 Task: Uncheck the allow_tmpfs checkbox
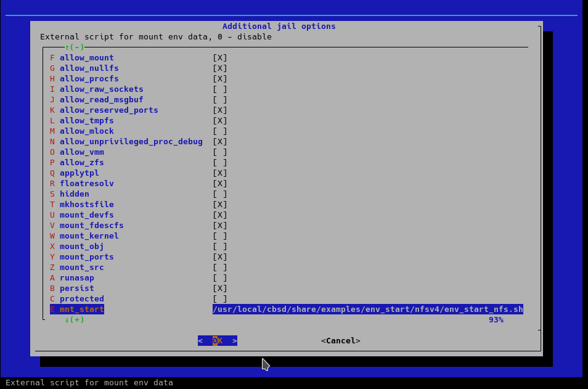pyautogui.click(x=220, y=121)
